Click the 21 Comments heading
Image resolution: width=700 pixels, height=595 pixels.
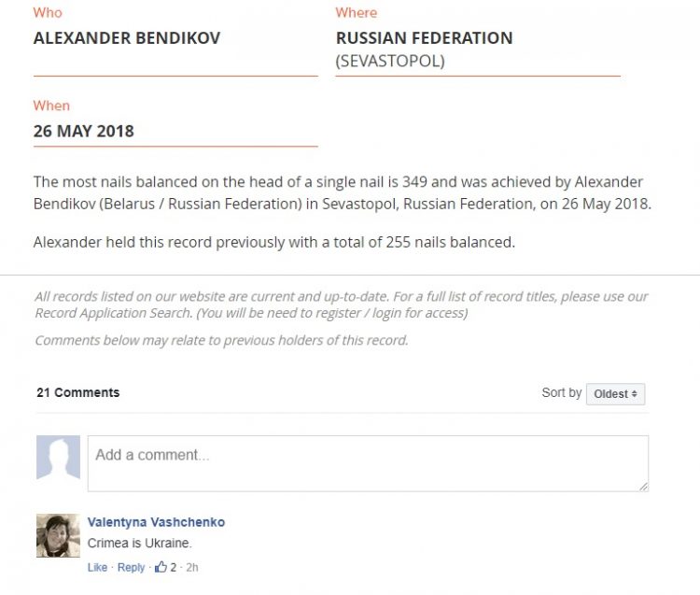click(x=77, y=392)
